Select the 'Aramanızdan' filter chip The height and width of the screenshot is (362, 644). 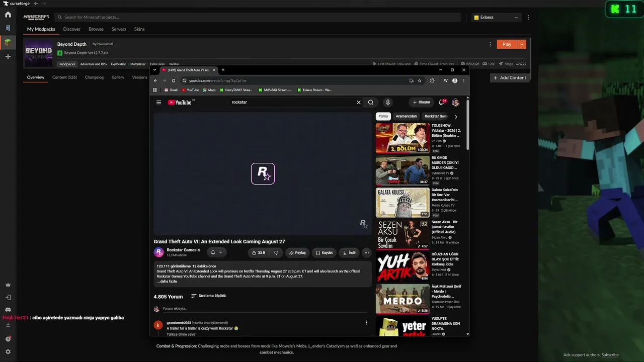click(406, 116)
